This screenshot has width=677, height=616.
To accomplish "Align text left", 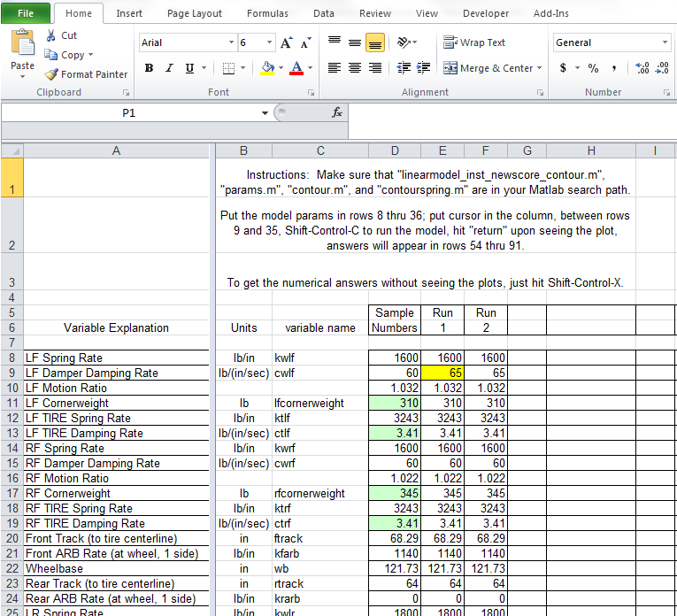I will (335, 68).
